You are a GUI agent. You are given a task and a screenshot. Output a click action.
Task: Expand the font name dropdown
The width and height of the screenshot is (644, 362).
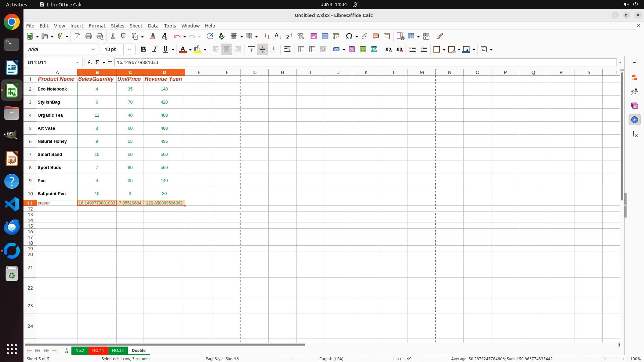point(93,49)
